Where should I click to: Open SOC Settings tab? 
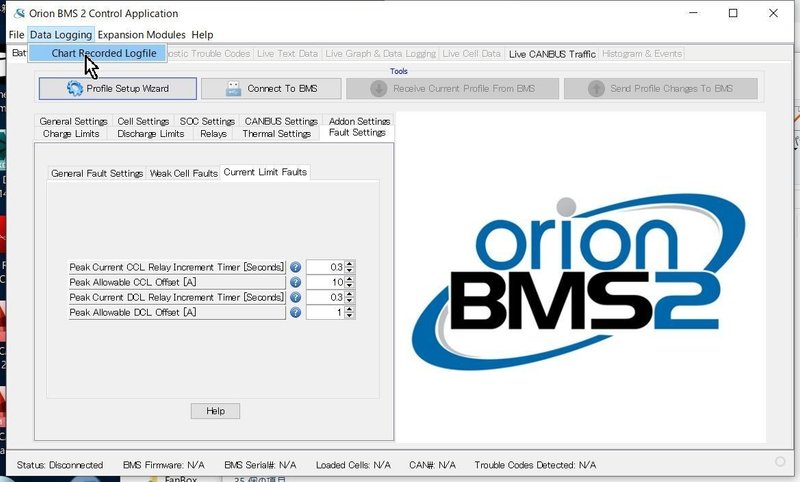click(x=207, y=121)
